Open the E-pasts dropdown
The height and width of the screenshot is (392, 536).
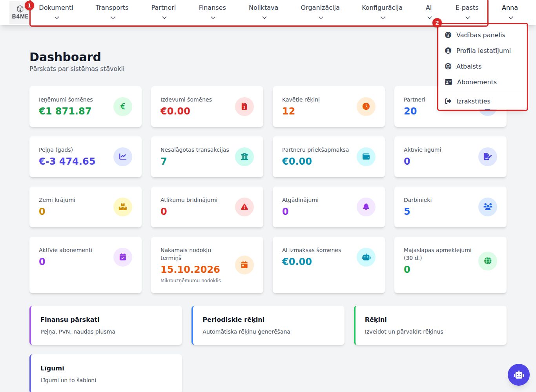point(467,12)
